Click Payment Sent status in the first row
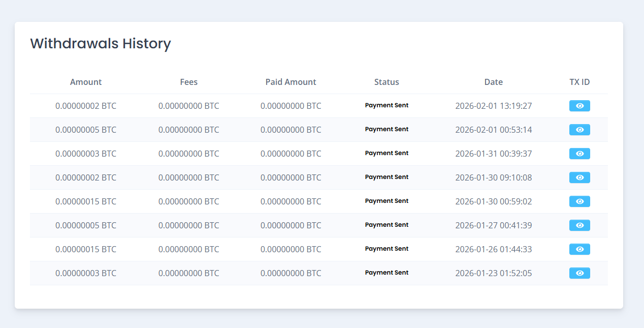This screenshot has height=328, width=644. [x=387, y=105]
